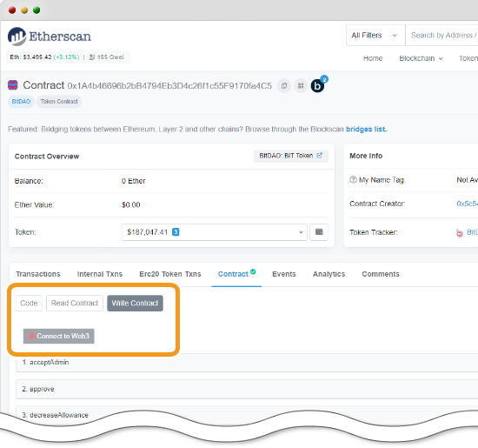
Task: Open the Contract Creator address link
Action: (467, 204)
